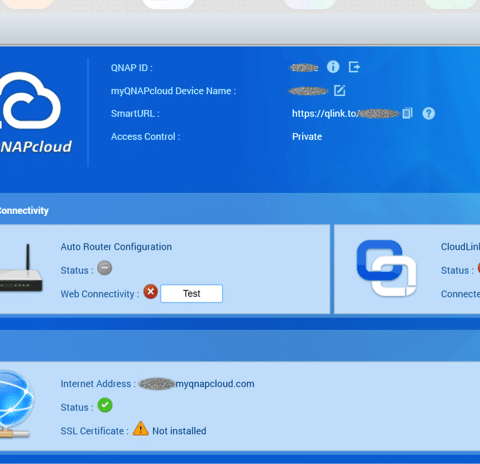This screenshot has height=464, width=480.
Task: Click the Auto Router Configuration gray status icon
Action: click(105, 268)
